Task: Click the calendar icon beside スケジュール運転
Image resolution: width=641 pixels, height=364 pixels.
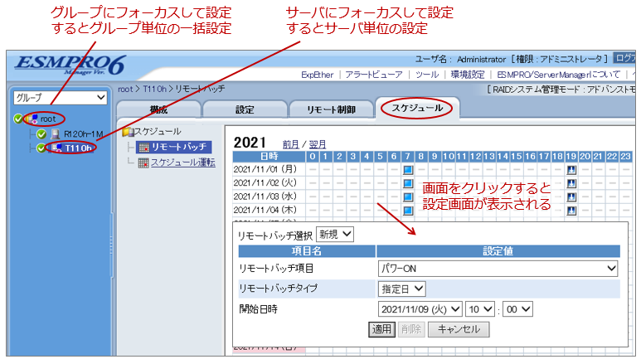Action: (143, 163)
